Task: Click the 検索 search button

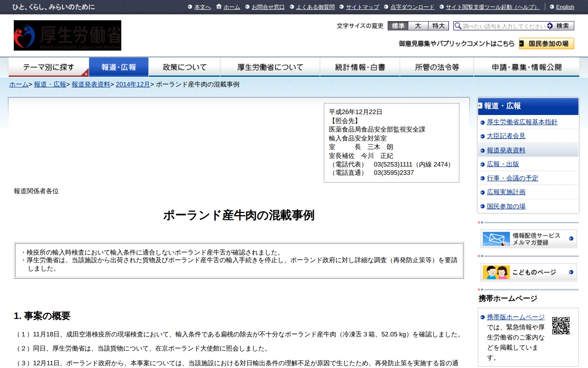Action: pos(563,26)
